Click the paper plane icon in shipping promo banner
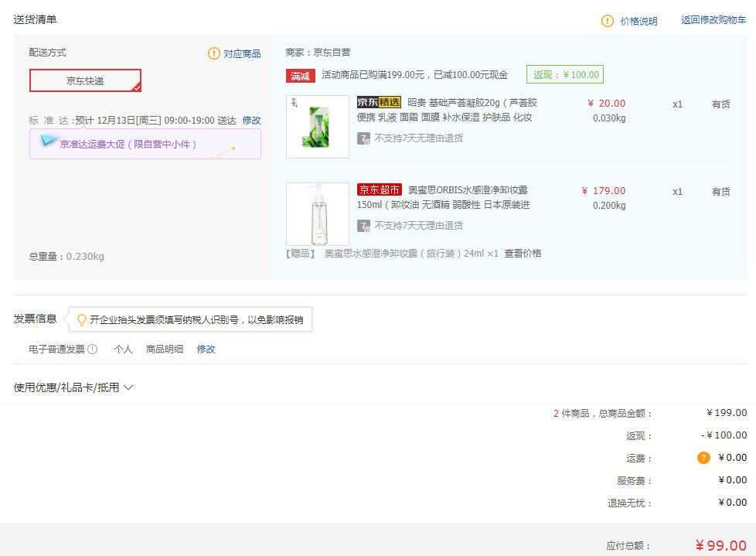 tap(48, 142)
